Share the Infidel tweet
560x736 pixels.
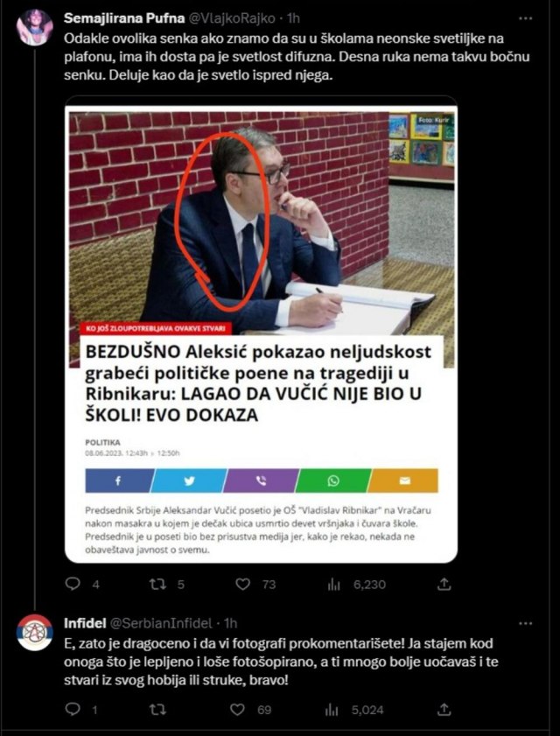pyautogui.click(x=444, y=710)
